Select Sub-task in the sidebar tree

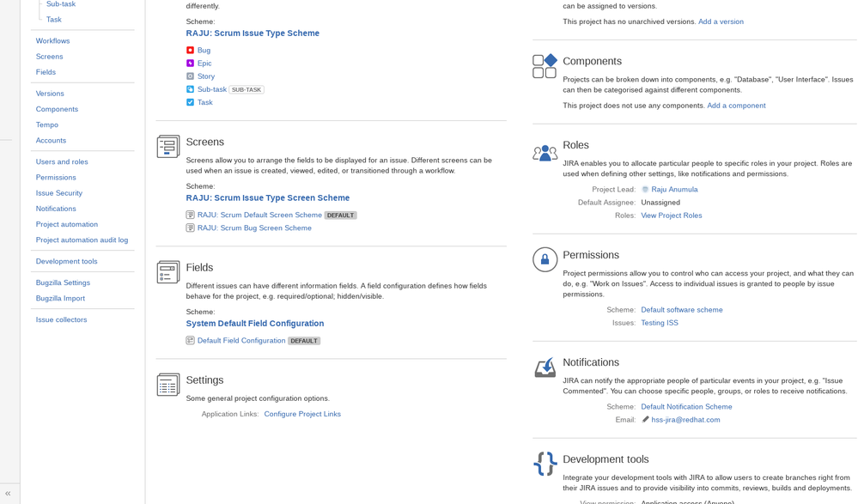pos(61,3)
